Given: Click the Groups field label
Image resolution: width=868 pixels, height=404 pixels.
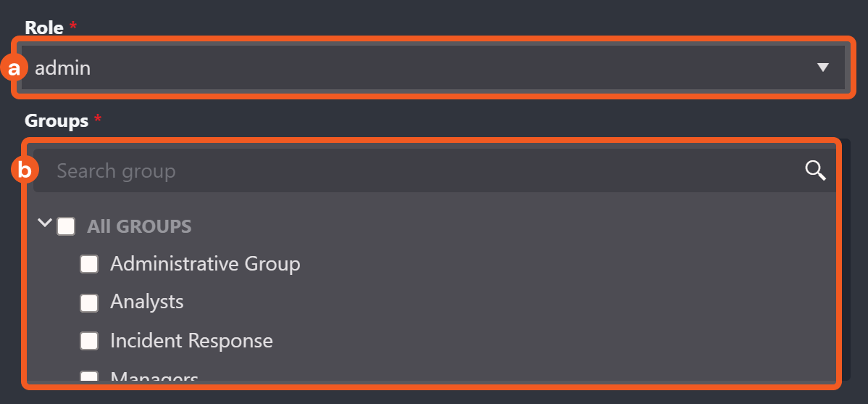Looking at the screenshot, I should tap(56, 120).
